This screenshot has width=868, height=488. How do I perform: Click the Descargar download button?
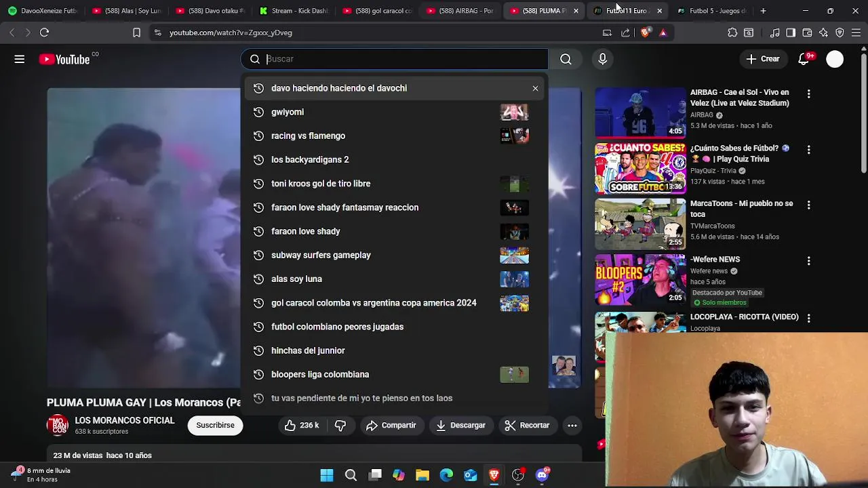(460, 425)
